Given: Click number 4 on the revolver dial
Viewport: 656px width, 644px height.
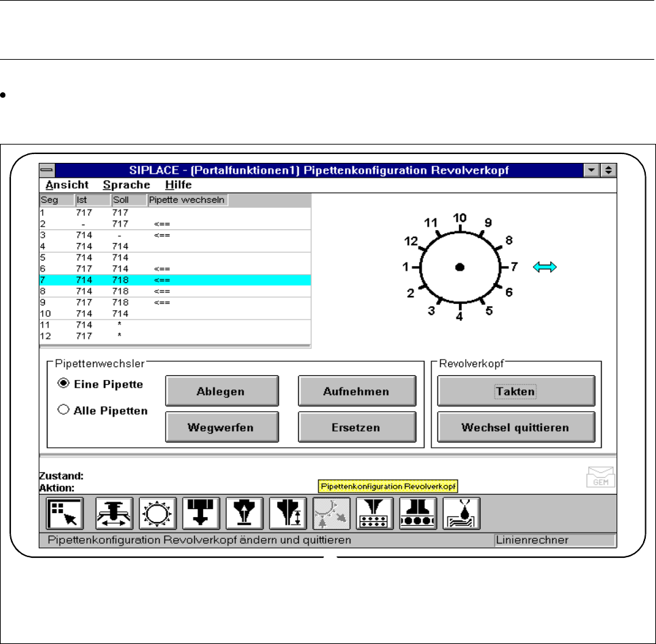Looking at the screenshot, I should pos(459,316).
